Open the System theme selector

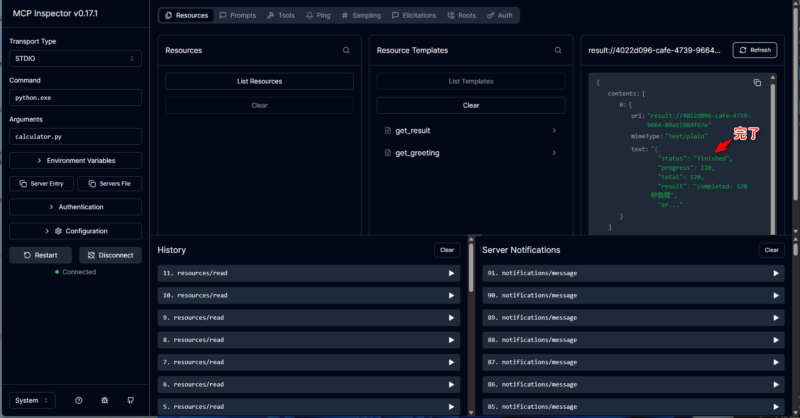[x=33, y=400]
